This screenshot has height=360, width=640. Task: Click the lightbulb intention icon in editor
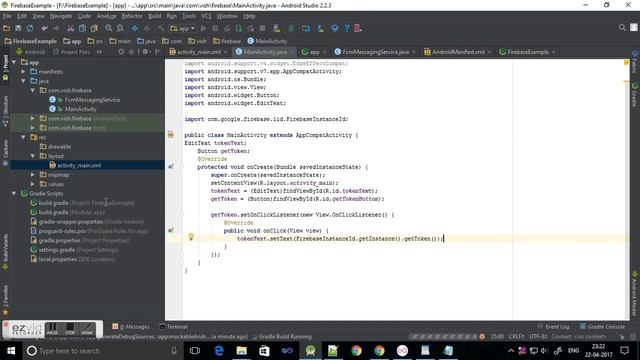click(x=191, y=237)
